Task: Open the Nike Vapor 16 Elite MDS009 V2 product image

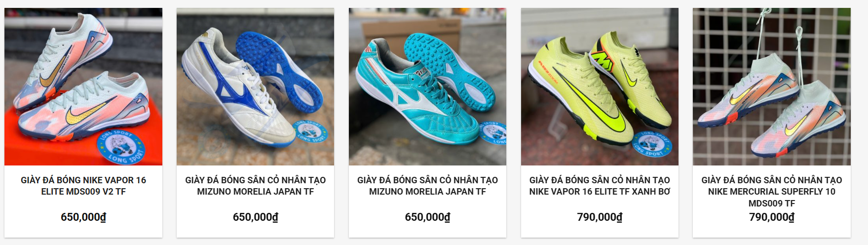Action: tap(83, 86)
